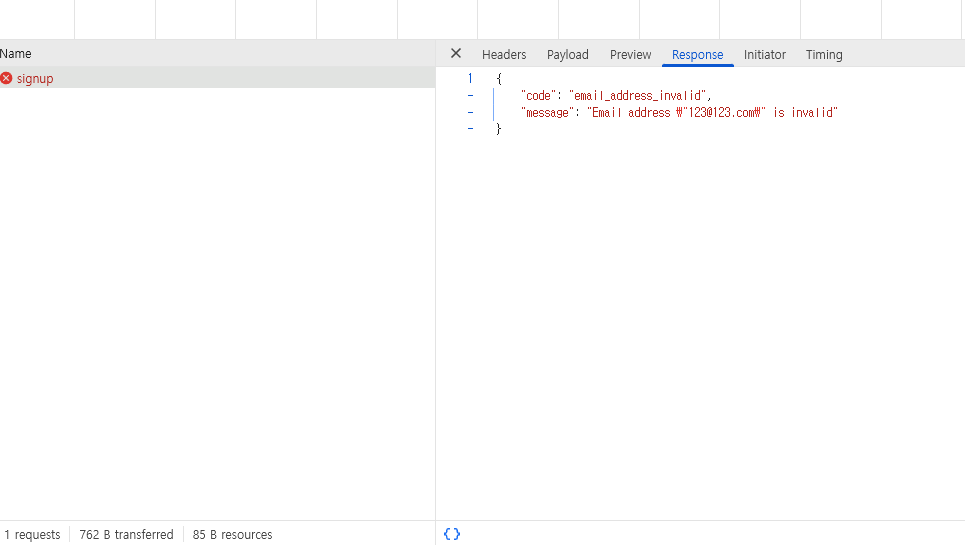Click the gutter dash beside the message line
Viewport: 965px width, 545px height.
[x=470, y=112]
